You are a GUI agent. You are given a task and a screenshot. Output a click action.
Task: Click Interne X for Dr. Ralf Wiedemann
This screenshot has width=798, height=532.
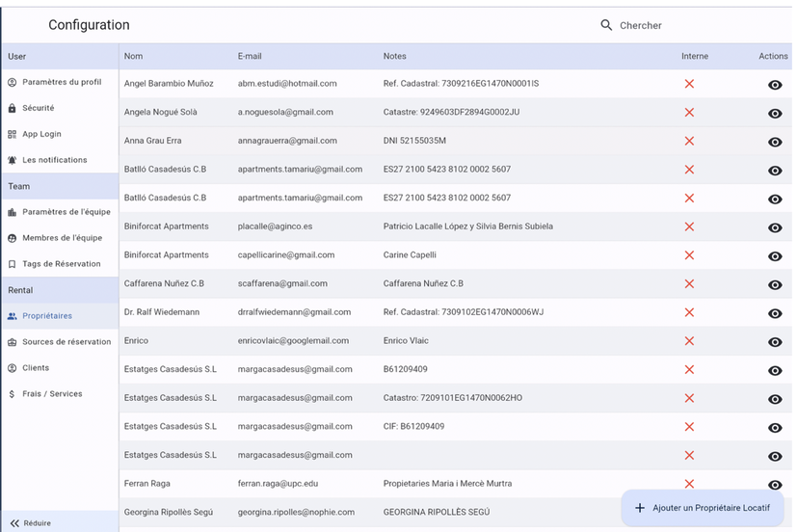pyautogui.click(x=689, y=312)
